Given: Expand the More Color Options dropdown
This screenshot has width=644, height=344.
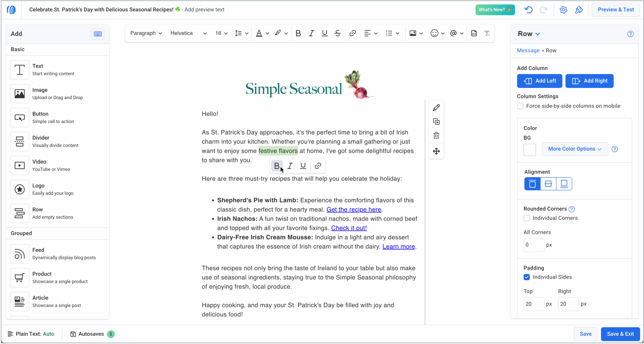Looking at the screenshot, I should 575,149.
